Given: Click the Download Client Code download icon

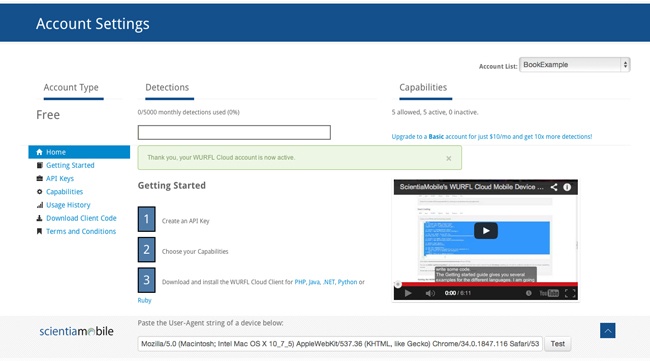Looking at the screenshot, I should tap(39, 218).
